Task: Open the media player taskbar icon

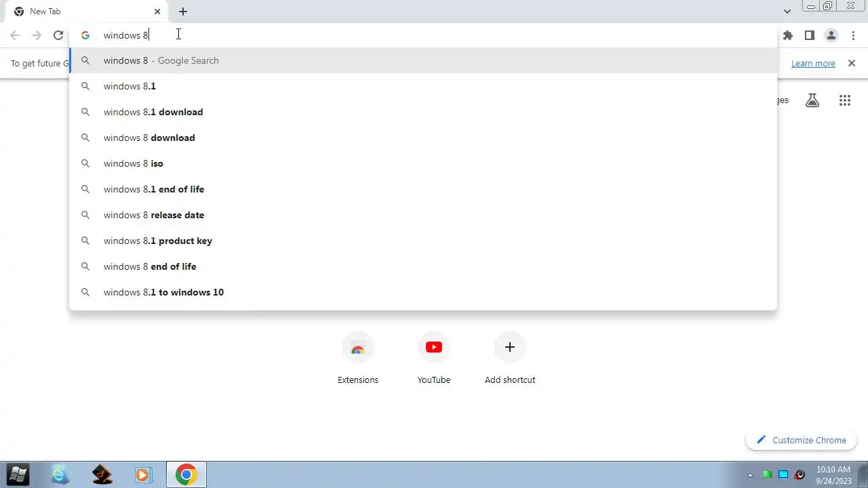Action: pyautogui.click(x=143, y=474)
